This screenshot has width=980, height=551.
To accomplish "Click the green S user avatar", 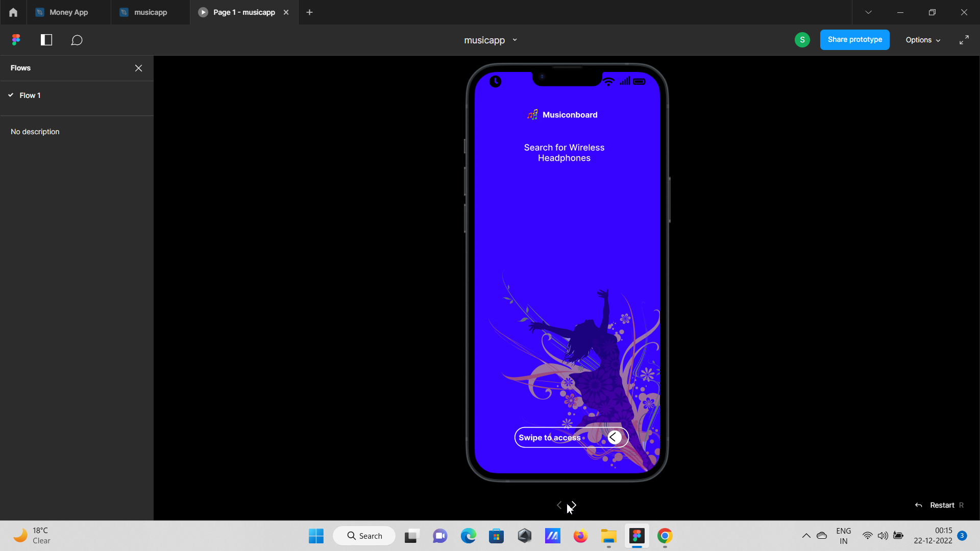I will (x=802, y=40).
